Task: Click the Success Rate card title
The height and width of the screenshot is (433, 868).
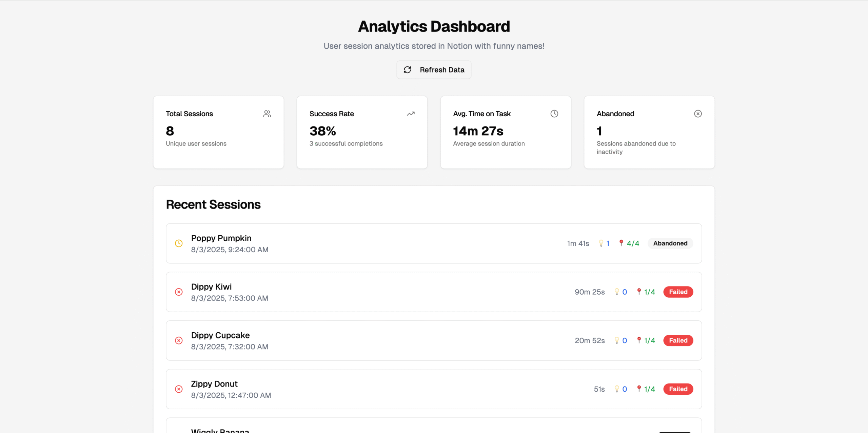Action: 332,114
